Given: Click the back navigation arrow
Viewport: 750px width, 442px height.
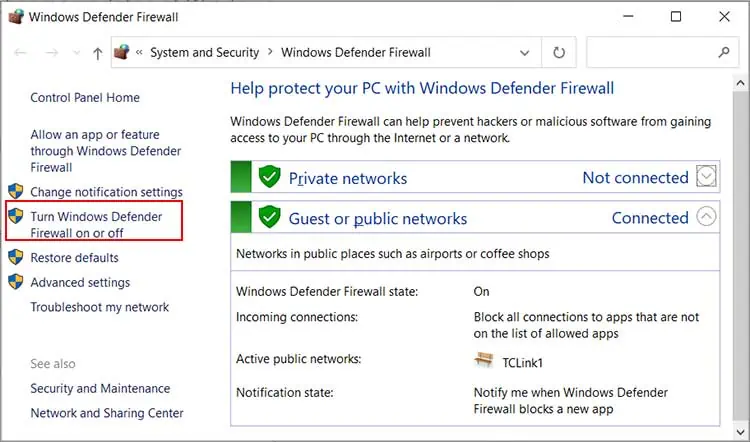Looking at the screenshot, I should tap(21, 52).
